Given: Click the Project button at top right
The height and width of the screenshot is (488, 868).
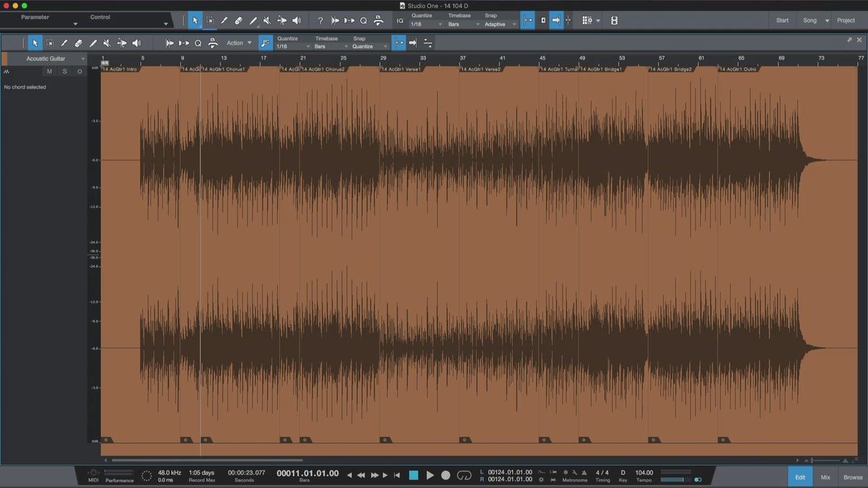Looking at the screenshot, I should pyautogui.click(x=846, y=20).
